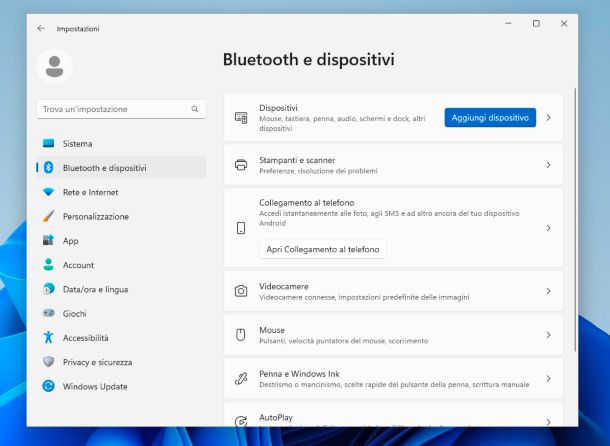Screen dimensions: 610x446
Task: Click the Bluetooth logo icon in sidebar
Action: pyautogui.click(x=48, y=168)
